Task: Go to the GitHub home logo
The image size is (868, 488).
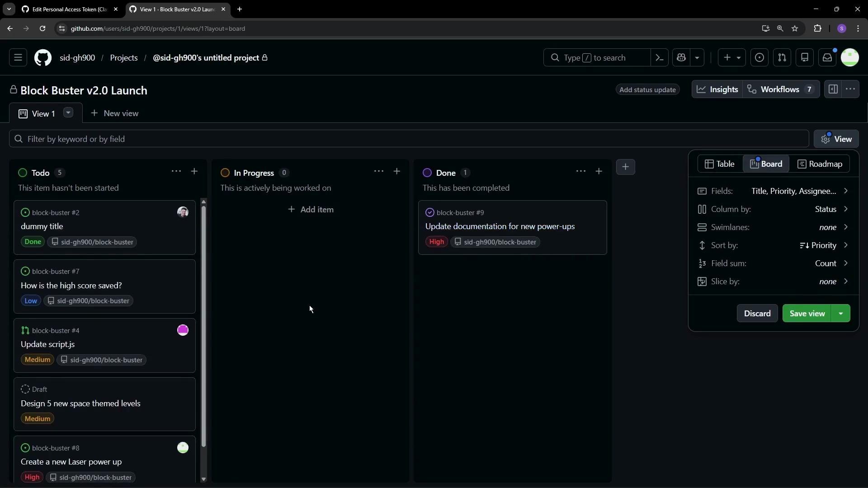Action: [x=43, y=58]
